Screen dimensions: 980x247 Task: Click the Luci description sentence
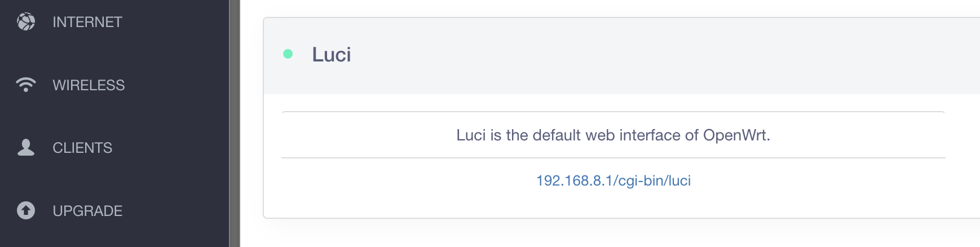click(x=613, y=135)
